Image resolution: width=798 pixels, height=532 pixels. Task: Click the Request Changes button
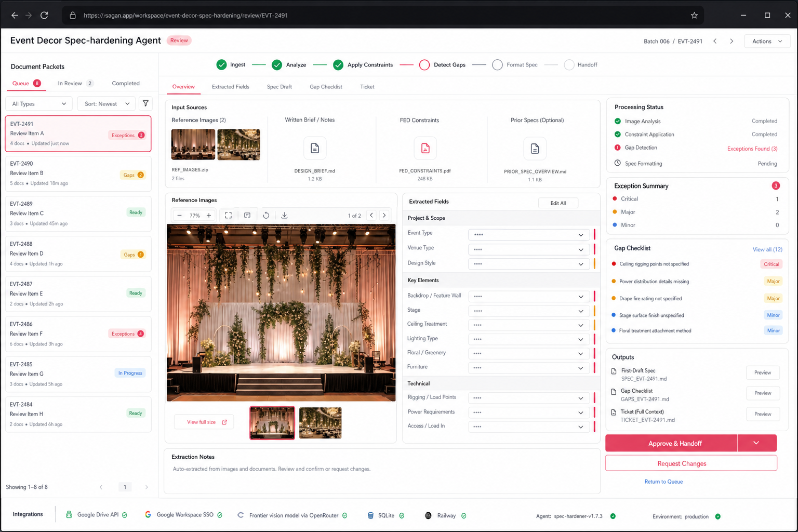[691, 463]
